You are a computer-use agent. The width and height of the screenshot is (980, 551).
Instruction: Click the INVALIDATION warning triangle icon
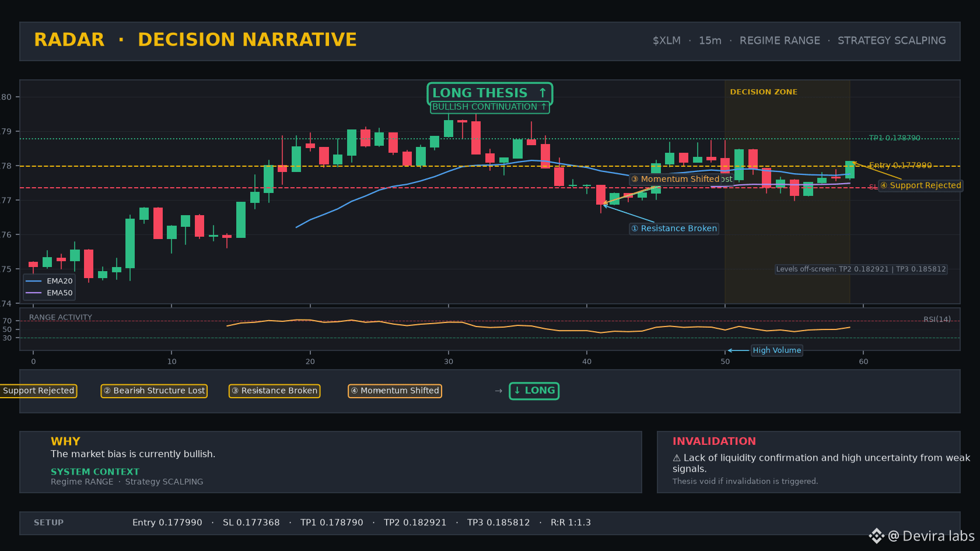point(677,458)
